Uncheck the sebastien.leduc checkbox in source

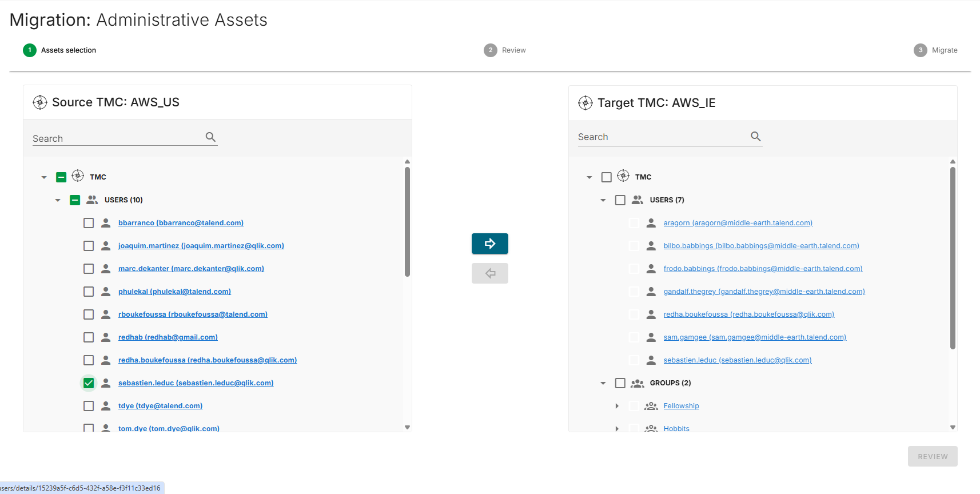[x=89, y=383]
